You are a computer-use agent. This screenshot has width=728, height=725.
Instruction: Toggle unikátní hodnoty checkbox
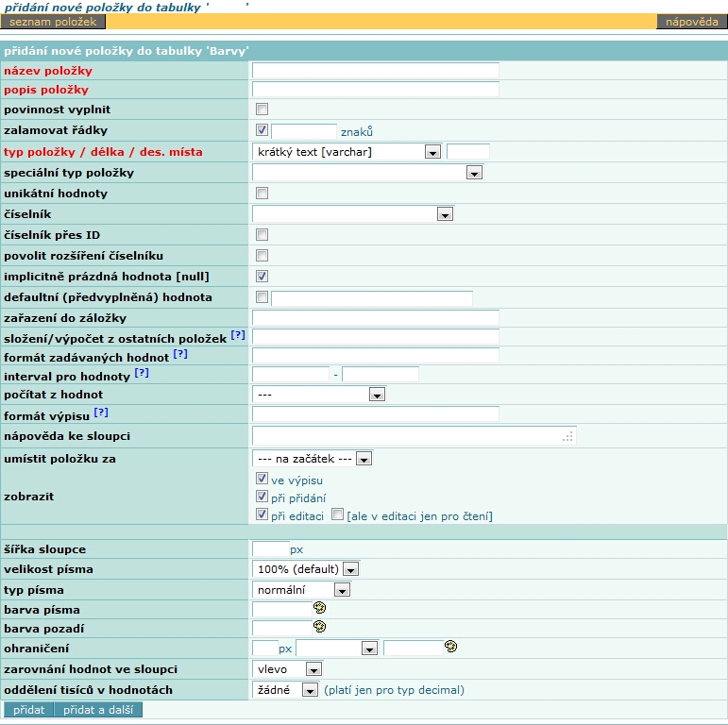pos(262,194)
